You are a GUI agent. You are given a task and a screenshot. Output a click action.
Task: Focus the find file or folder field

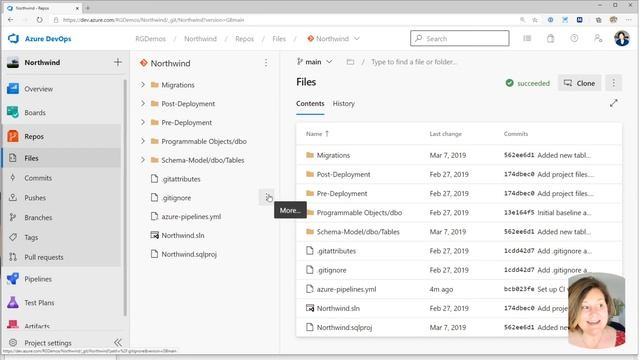coord(414,62)
